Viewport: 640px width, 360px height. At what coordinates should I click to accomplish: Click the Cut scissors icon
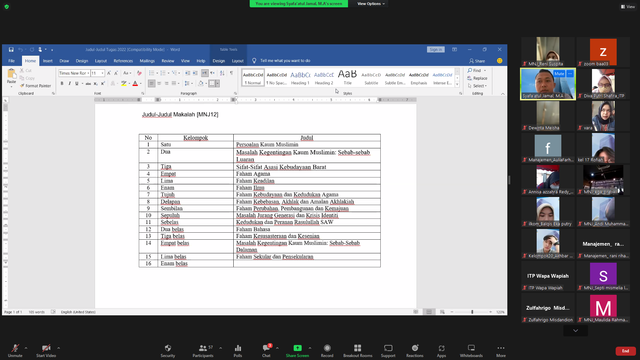pos(22,71)
